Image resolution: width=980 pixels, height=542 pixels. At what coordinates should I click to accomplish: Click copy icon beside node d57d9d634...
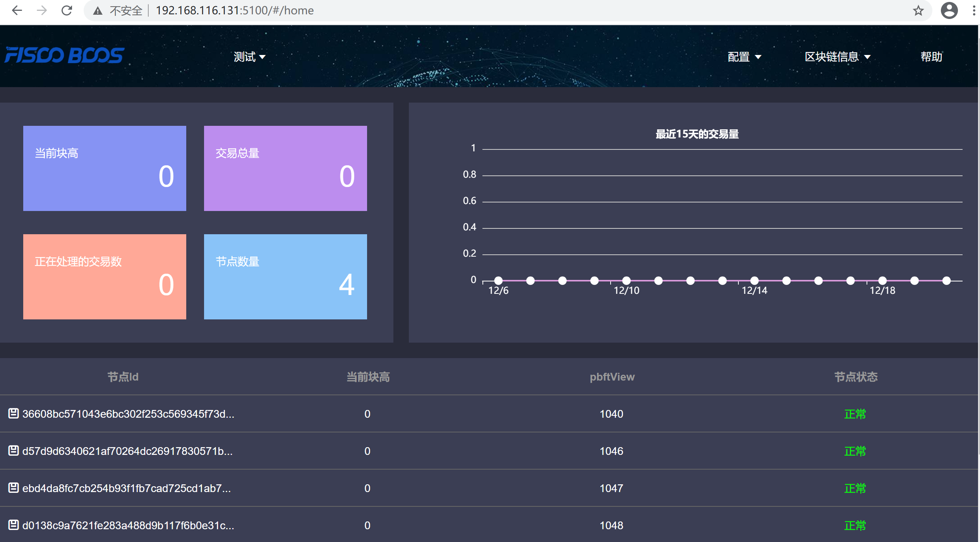(x=14, y=451)
